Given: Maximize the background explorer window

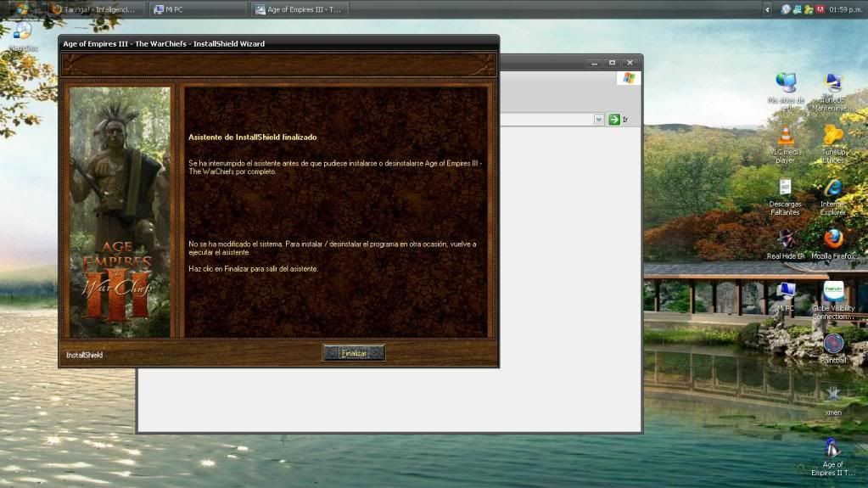Looking at the screenshot, I should point(612,63).
